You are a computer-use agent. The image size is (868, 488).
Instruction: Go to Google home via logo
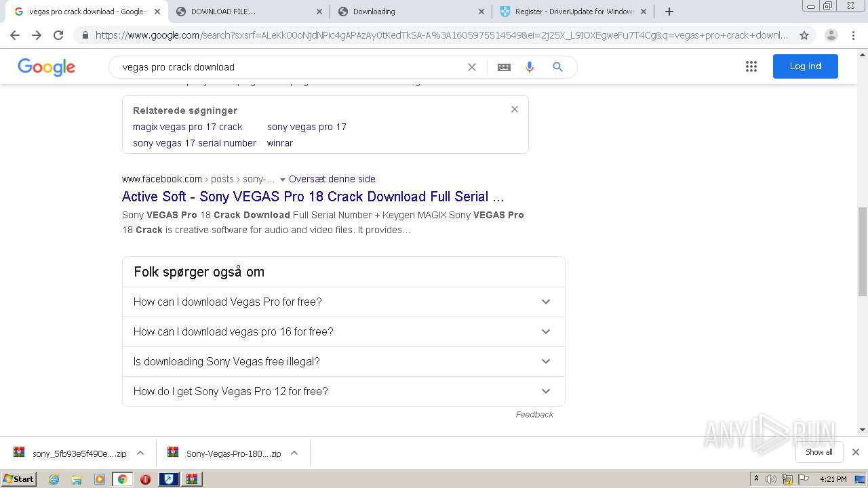[x=46, y=67]
